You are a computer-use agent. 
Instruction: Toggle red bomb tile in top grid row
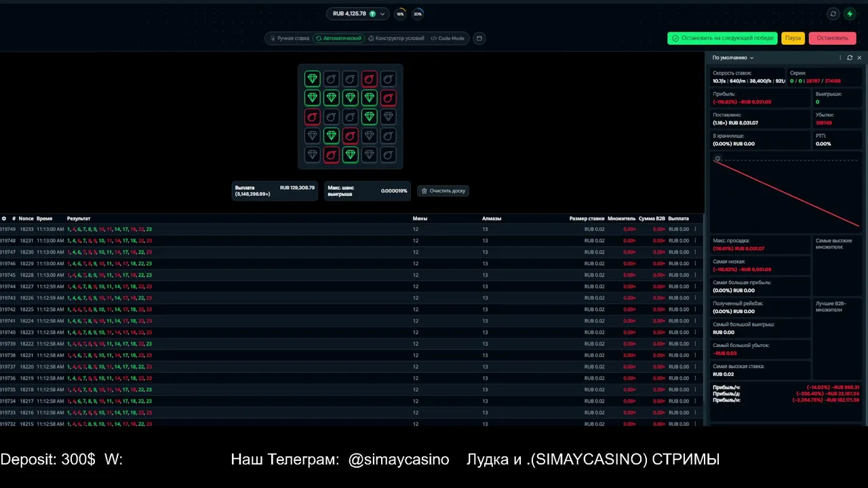369,79
